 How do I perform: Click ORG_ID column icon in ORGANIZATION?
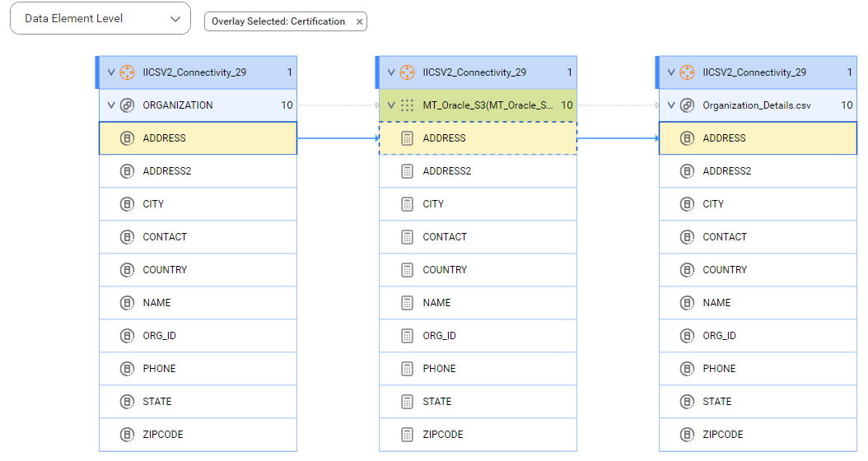click(x=128, y=336)
